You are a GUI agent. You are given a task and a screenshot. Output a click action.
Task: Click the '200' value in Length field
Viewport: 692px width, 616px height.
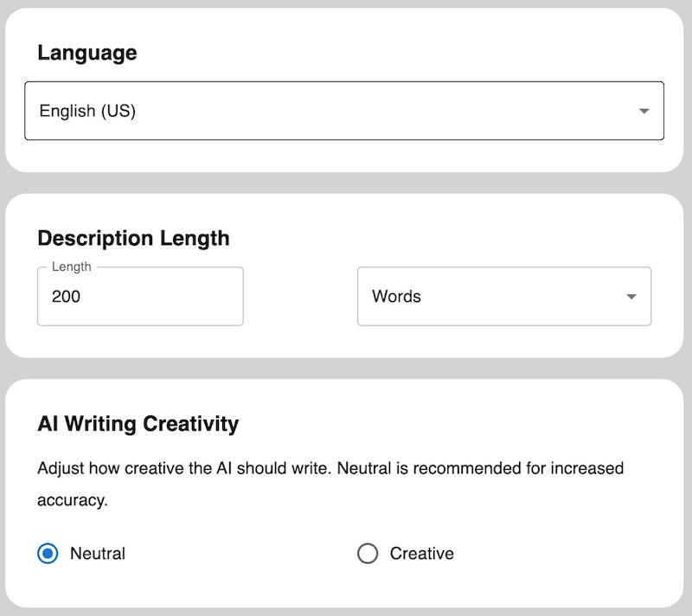click(x=66, y=297)
